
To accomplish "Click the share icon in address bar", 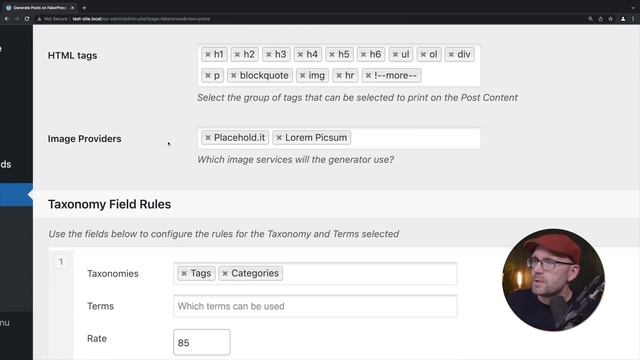I will click(600, 19).
